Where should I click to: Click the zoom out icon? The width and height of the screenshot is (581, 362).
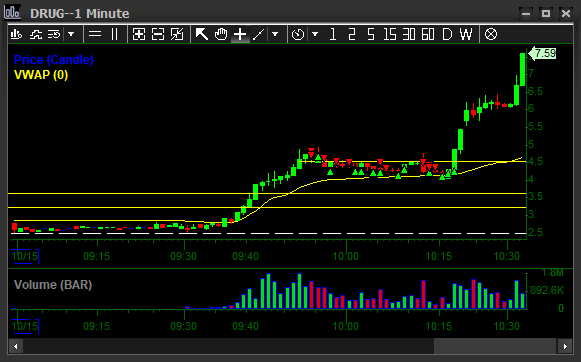pos(158,34)
